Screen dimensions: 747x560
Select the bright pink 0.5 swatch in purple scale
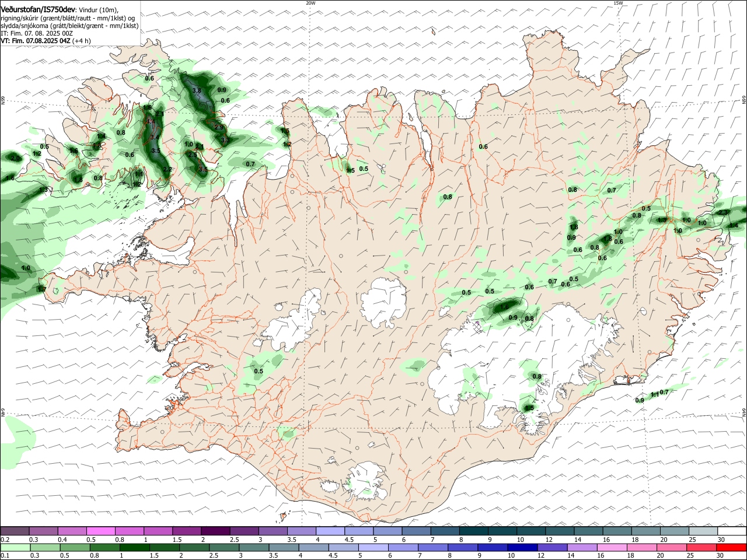pyautogui.click(x=100, y=531)
